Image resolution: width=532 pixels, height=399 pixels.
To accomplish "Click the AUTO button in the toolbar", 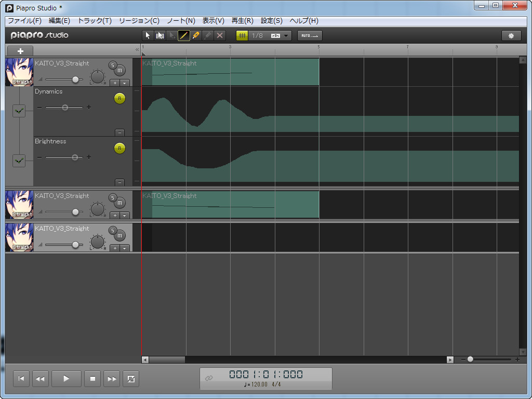I will pos(310,36).
